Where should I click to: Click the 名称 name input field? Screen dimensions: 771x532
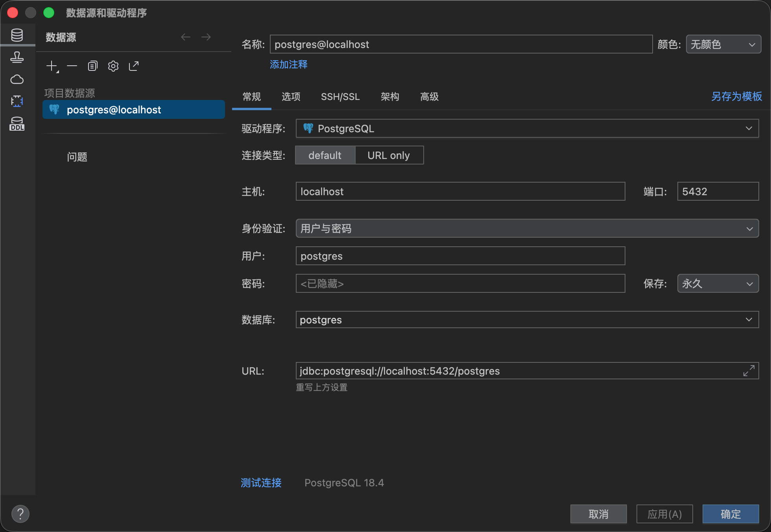(x=461, y=44)
